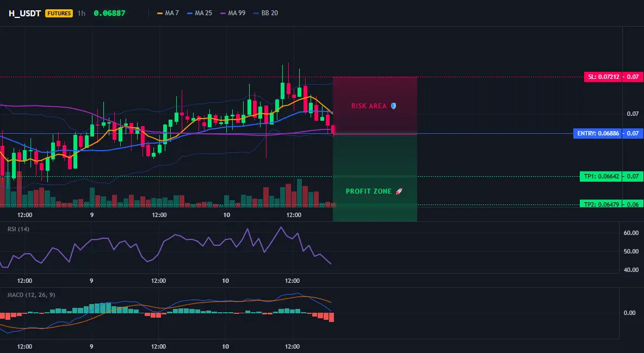Click the TP2: 0.06479 target label
644x353 pixels.
click(601, 204)
